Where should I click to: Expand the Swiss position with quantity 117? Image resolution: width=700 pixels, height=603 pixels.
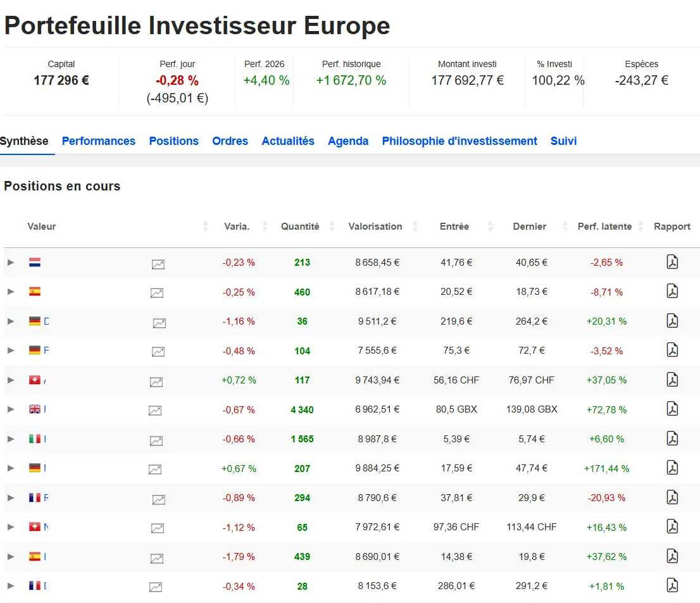coord(11,380)
